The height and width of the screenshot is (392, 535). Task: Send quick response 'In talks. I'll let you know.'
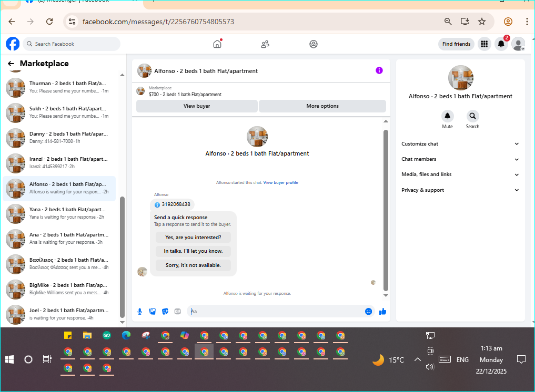[x=193, y=251]
